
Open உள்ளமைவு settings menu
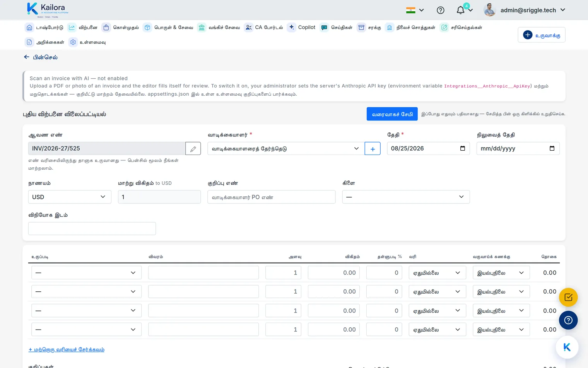pyautogui.click(x=87, y=42)
